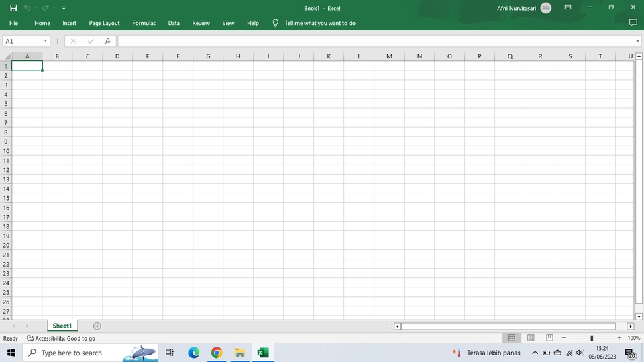Open the notification center icon
Image resolution: width=644 pixels, height=362 pixels.
pos(630,353)
